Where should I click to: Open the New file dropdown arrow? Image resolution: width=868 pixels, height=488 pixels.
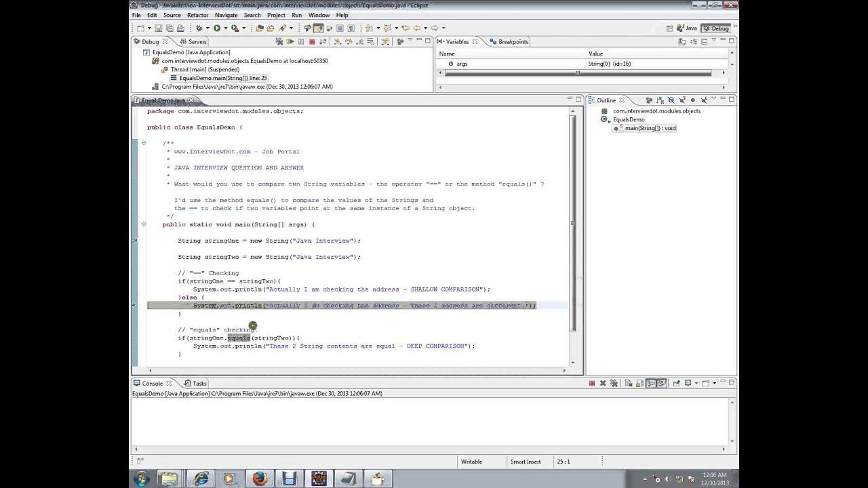(x=149, y=28)
